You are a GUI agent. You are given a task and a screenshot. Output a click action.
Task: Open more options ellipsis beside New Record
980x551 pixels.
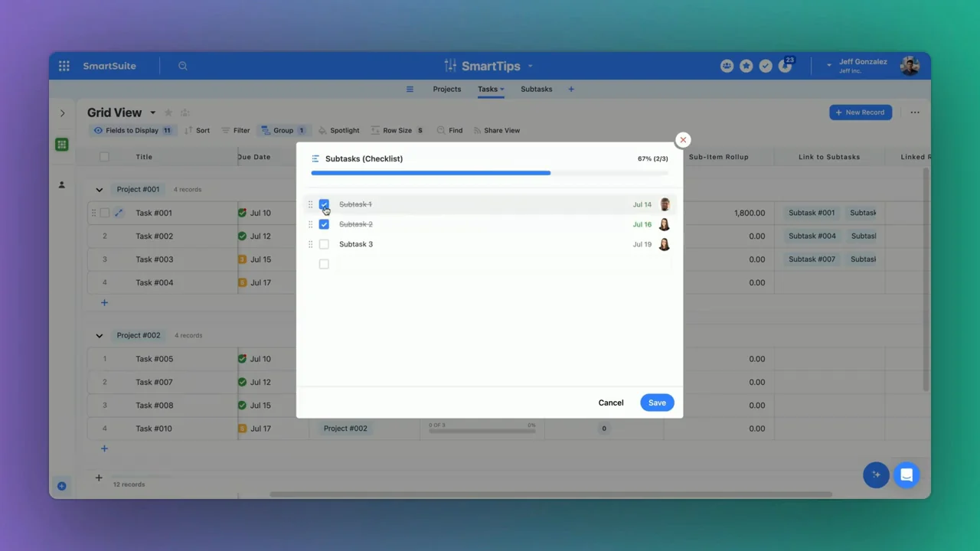coord(915,112)
